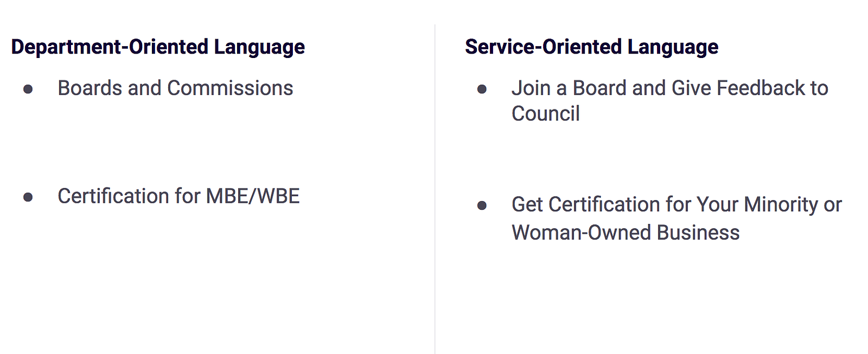Click the word 'Council' in the right column

(546, 114)
